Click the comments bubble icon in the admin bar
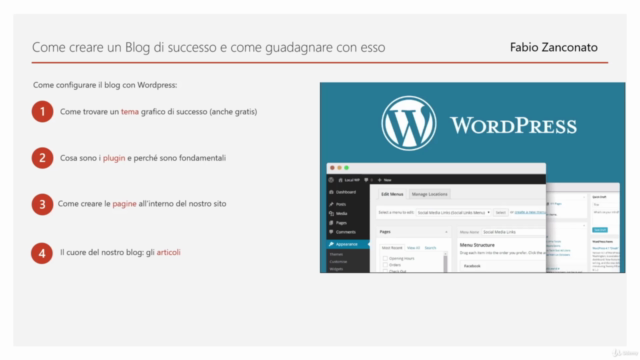The width and height of the screenshot is (640, 360). [367, 180]
